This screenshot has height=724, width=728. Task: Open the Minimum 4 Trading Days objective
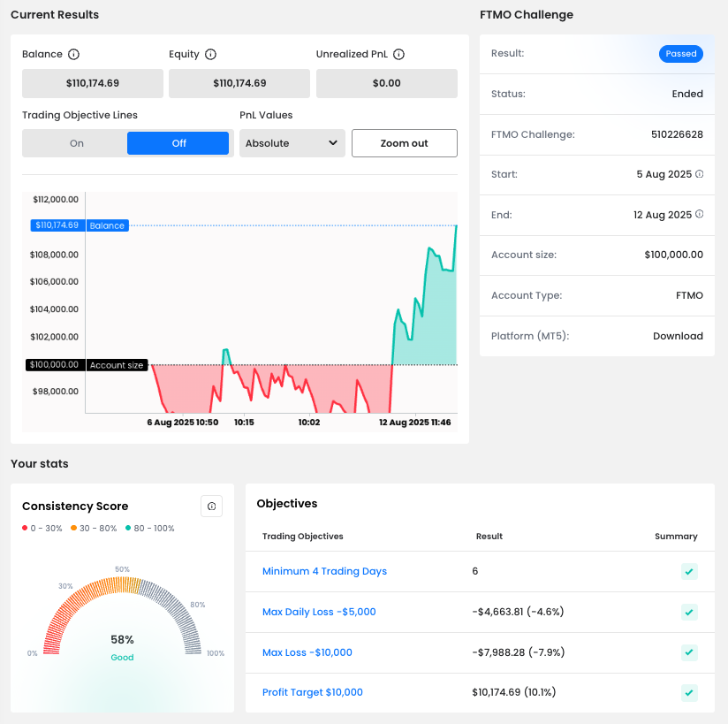[324, 571]
